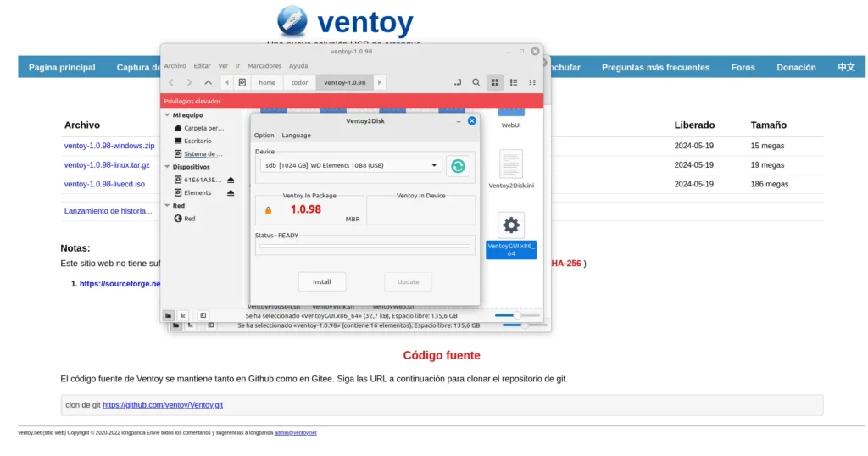The image size is (868, 456).
Task: Open the Foros website tab
Action: tap(743, 68)
